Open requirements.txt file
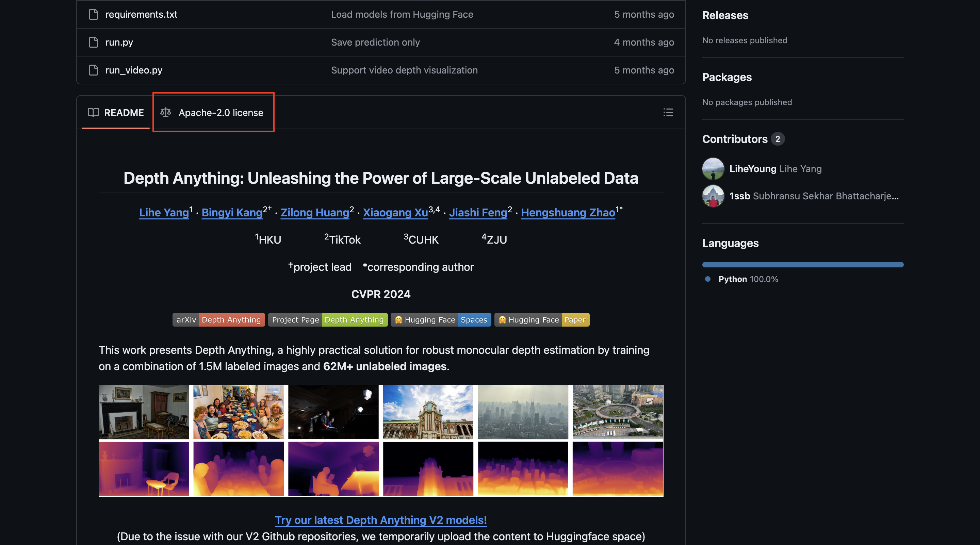Image resolution: width=980 pixels, height=545 pixels. pyautogui.click(x=141, y=14)
